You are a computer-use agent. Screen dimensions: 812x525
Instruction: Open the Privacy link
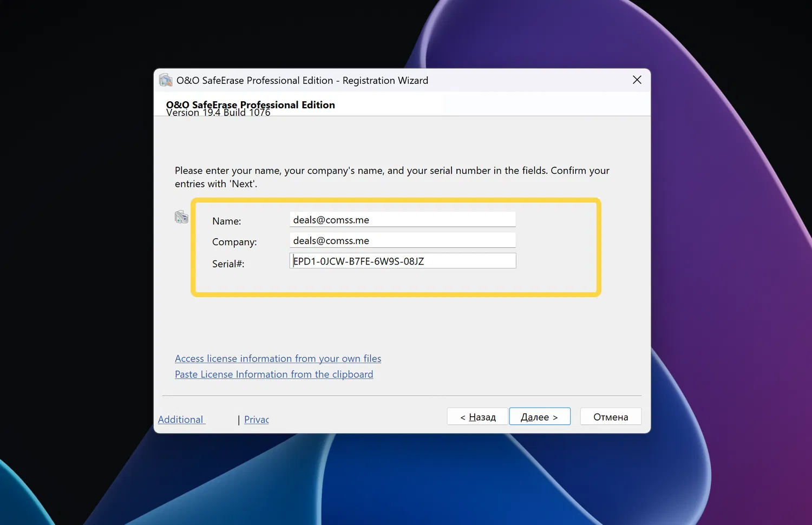click(x=257, y=419)
